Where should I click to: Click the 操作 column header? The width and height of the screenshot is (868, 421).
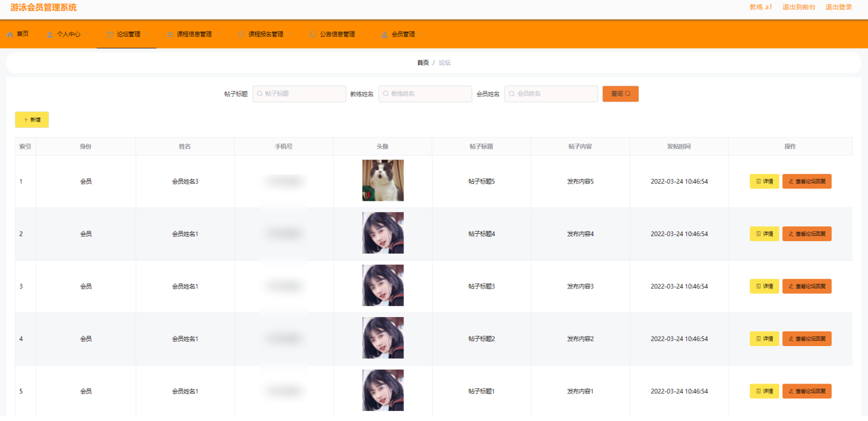pos(790,147)
